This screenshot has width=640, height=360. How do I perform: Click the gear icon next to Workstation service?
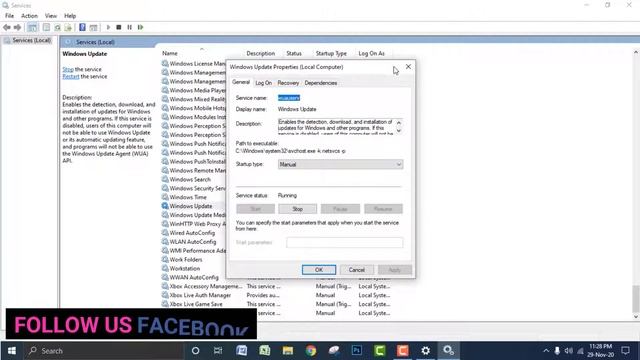(x=165, y=268)
